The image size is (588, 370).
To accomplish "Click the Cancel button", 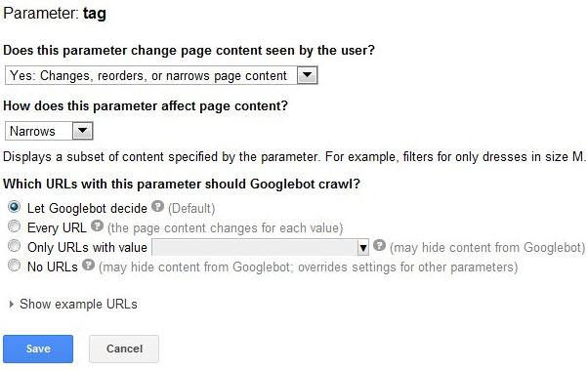I will pos(124,349).
